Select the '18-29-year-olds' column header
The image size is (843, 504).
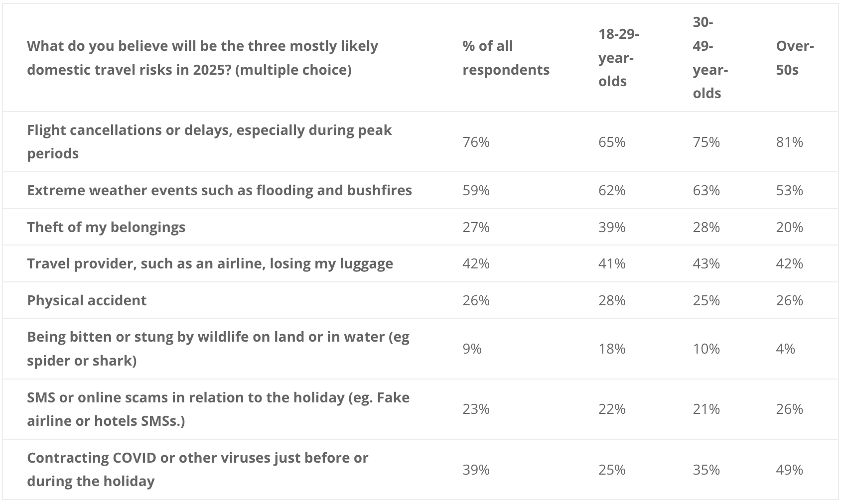(619, 58)
